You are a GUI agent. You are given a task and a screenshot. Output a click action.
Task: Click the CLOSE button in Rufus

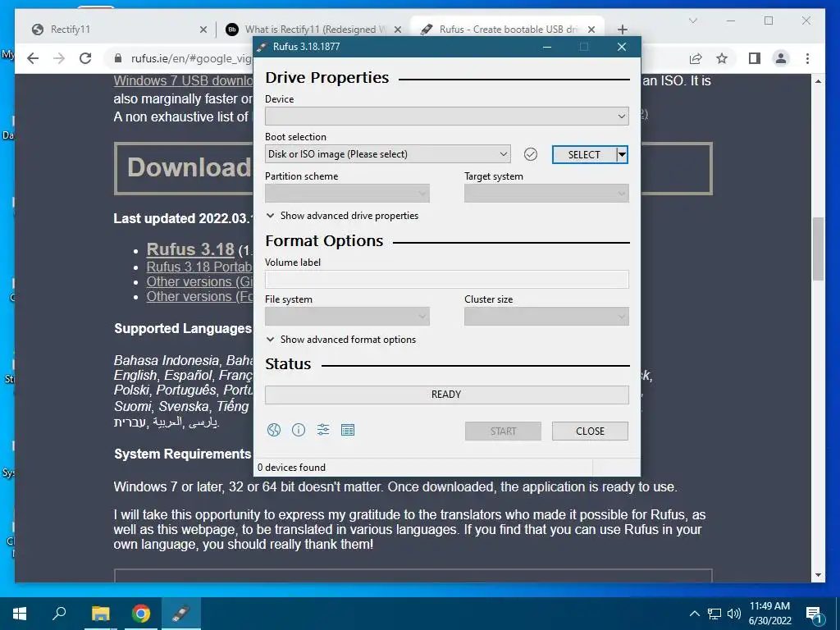pos(590,431)
